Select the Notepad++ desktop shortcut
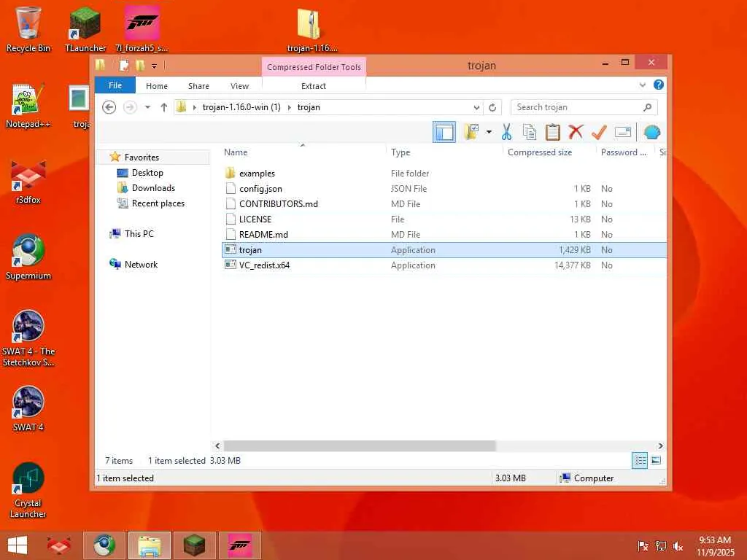 point(28,106)
